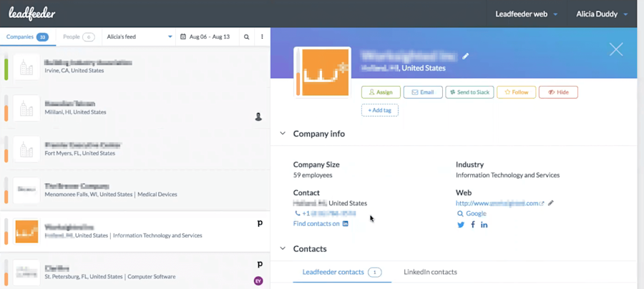Click the Assign button
This screenshot has width=644, height=289.
381,92
